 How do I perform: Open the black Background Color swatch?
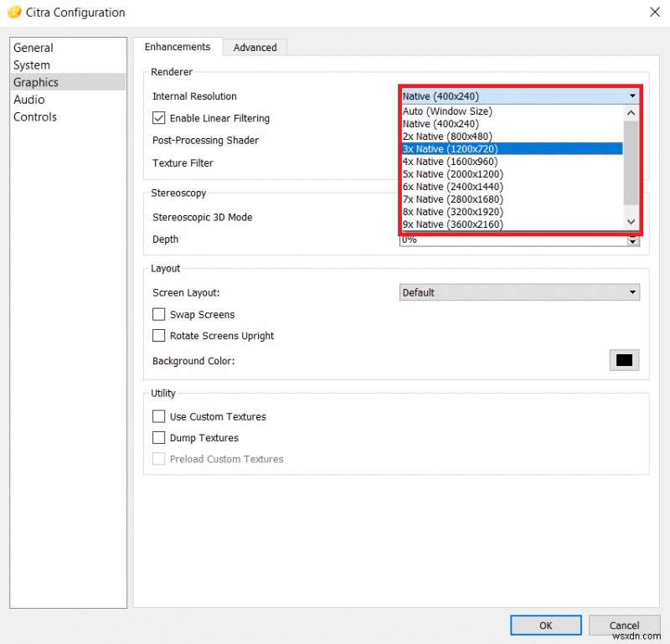coord(624,360)
